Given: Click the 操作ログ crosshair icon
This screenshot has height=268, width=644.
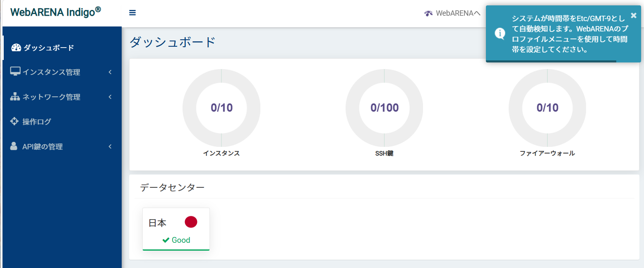Looking at the screenshot, I should (x=14, y=121).
